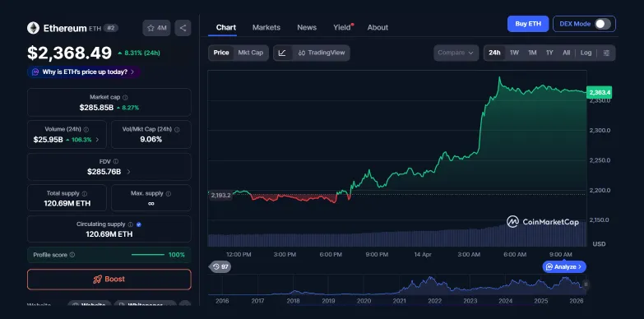Open the Compare dropdown
Screen dimensions: 644x319
coord(456,53)
